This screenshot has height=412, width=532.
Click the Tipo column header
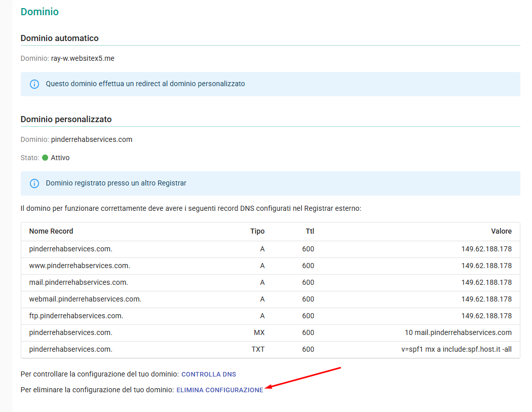(x=257, y=231)
